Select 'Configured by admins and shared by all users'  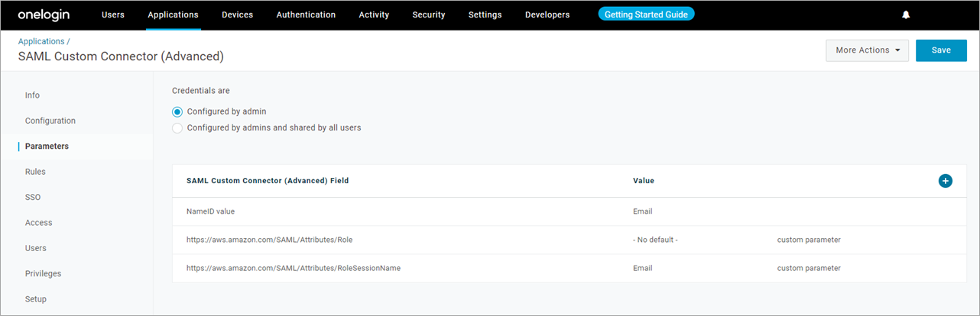(177, 128)
